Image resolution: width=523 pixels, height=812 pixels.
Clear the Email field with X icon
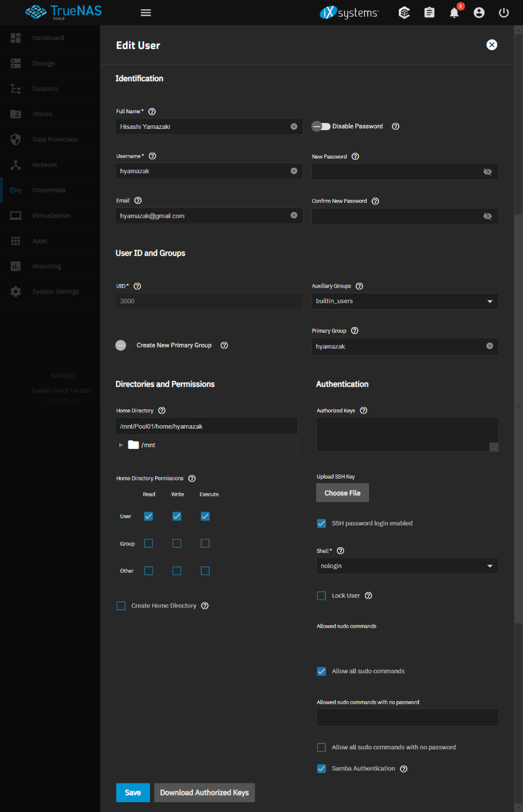coord(294,215)
